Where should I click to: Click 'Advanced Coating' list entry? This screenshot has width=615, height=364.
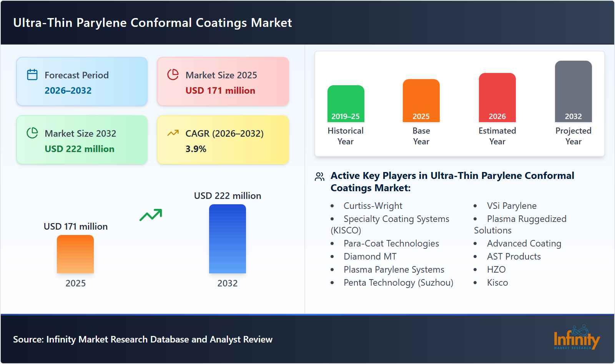click(524, 243)
